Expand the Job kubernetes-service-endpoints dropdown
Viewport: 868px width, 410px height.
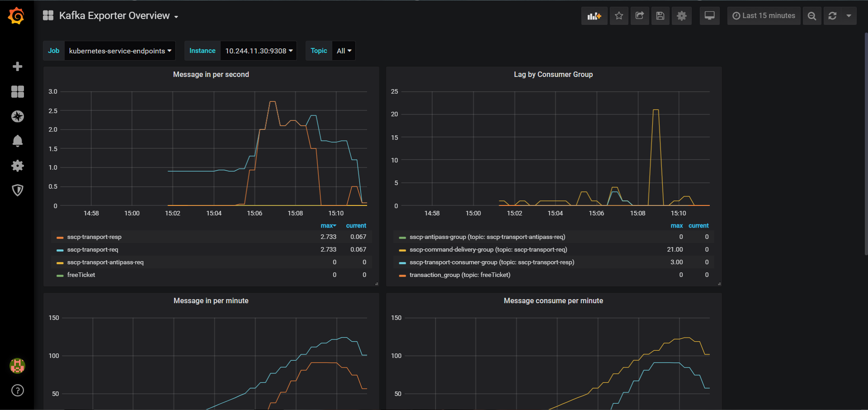[120, 51]
